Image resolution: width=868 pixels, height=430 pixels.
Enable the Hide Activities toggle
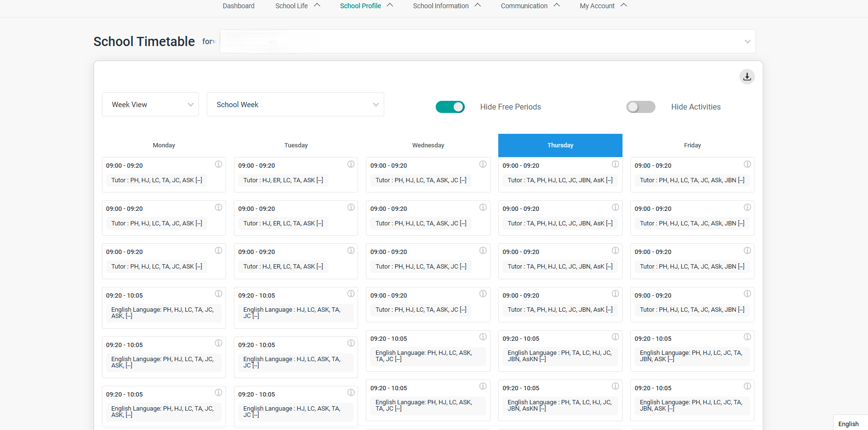pos(640,107)
